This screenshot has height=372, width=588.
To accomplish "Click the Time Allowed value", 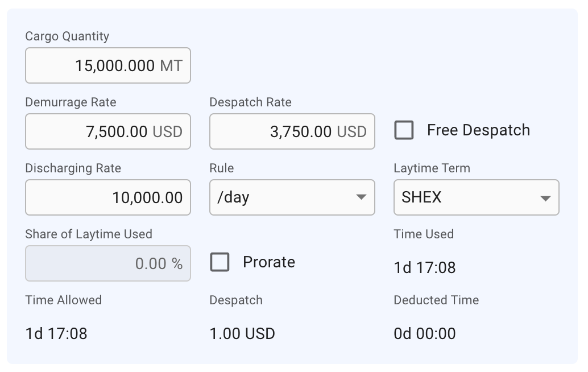I will tap(56, 333).
